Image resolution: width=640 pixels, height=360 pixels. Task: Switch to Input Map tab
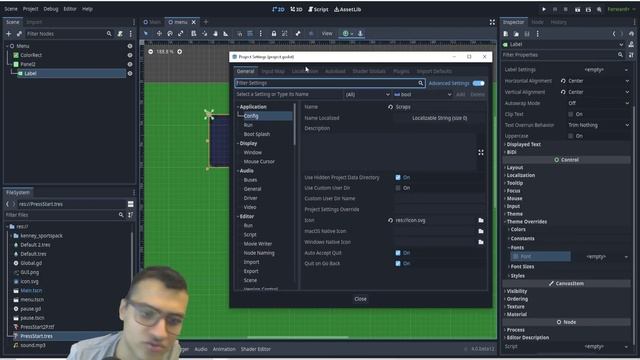(273, 71)
